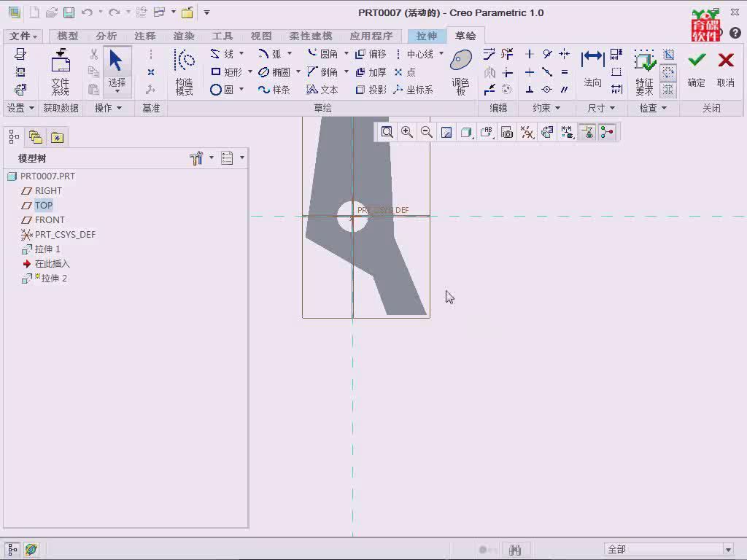Toggle the Show Model Tree status bar button
The image size is (747, 560).
coord(12,550)
